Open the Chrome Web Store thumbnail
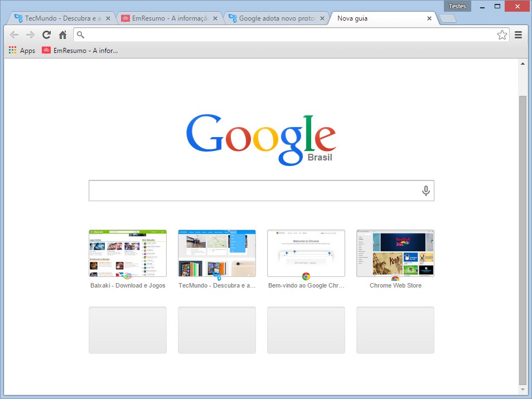 395,253
